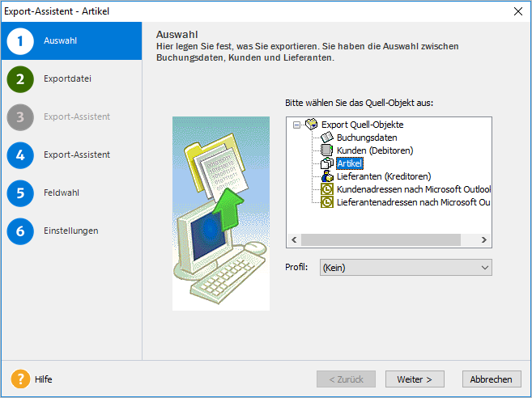The height and width of the screenshot is (398, 532).
Task: Click the Weiter > button
Action: click(415, 379)
